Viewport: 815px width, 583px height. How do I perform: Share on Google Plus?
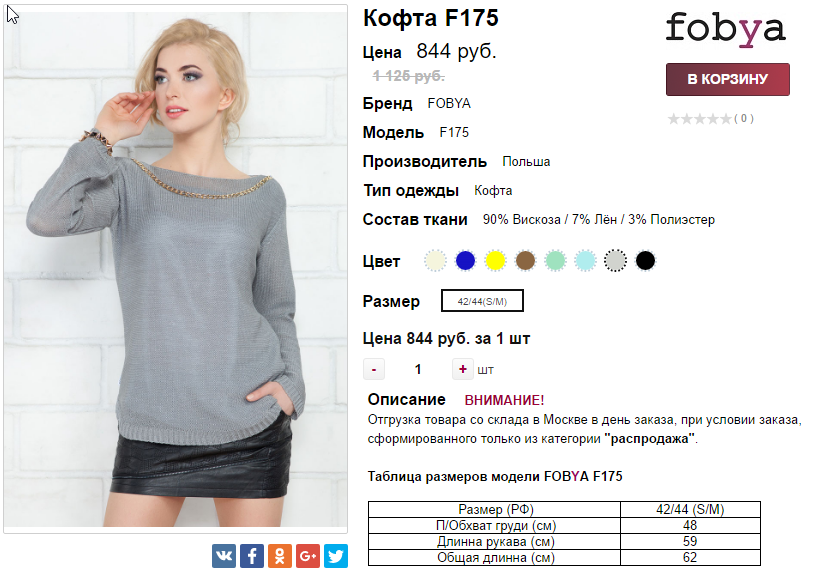[308, 555]
